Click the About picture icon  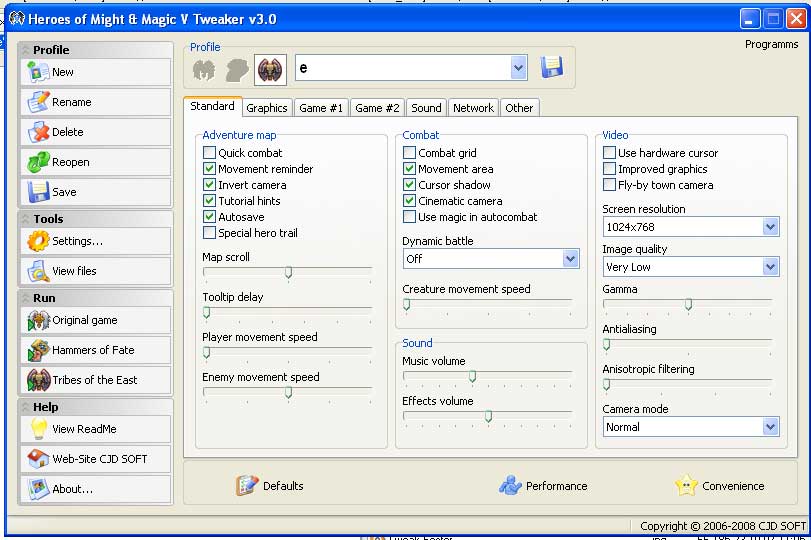(38, 489)
